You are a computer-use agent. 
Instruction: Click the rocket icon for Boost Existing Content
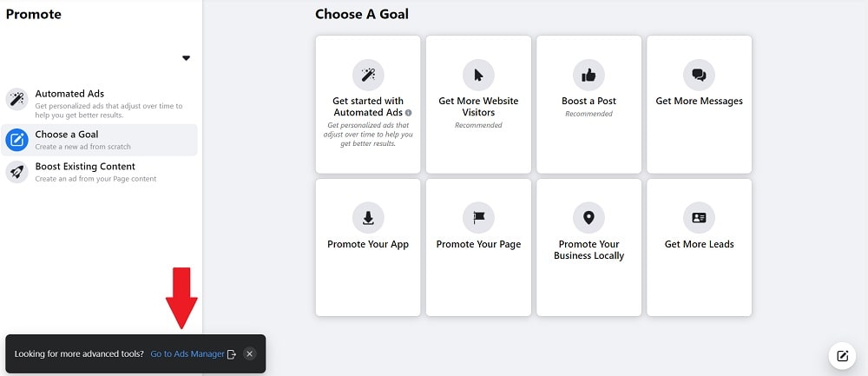[16, 172]
